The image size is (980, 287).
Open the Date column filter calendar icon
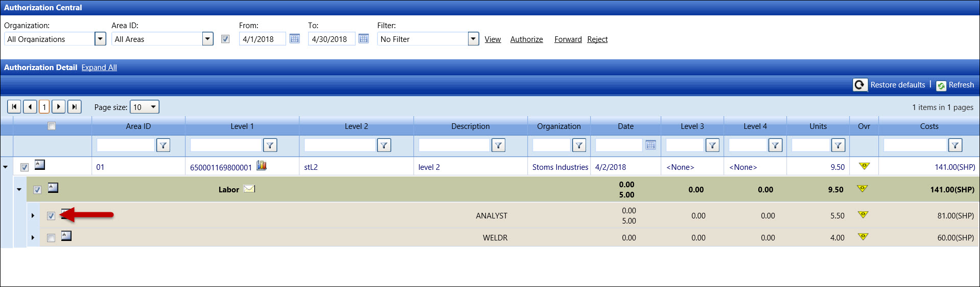pyautogui.click(x=650, y=145)
